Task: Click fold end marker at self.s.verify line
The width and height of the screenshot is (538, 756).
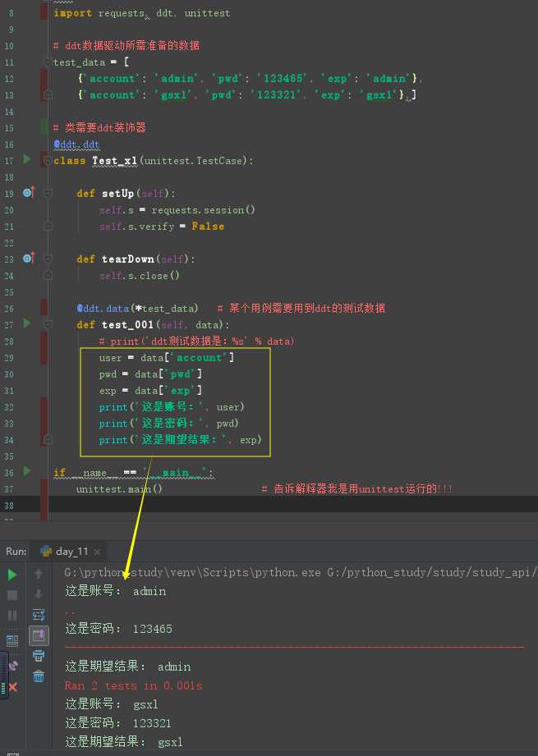Action: [48, 226]
